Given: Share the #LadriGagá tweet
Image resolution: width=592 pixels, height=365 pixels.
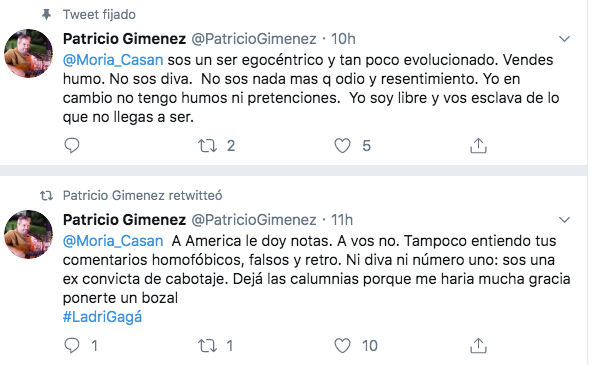Looking at the screenshot, I should [x=478, y=345].
